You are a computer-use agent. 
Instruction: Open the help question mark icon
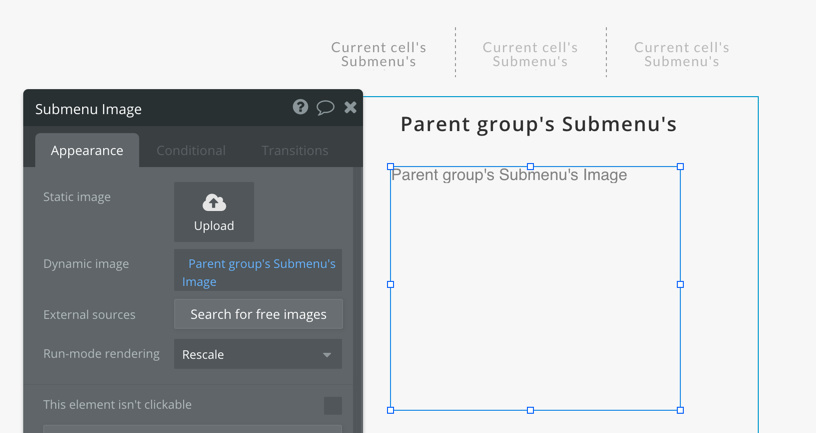(300, 107)
